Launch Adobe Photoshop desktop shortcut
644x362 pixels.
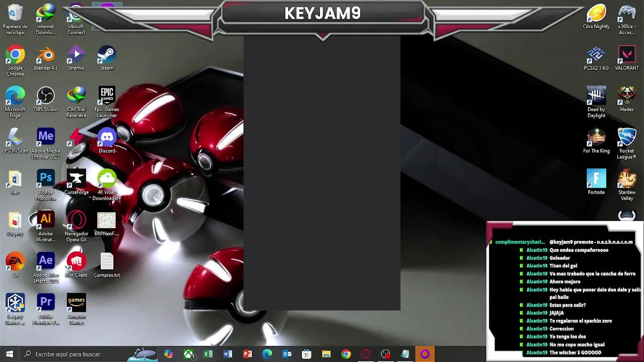tap(46, 185)
